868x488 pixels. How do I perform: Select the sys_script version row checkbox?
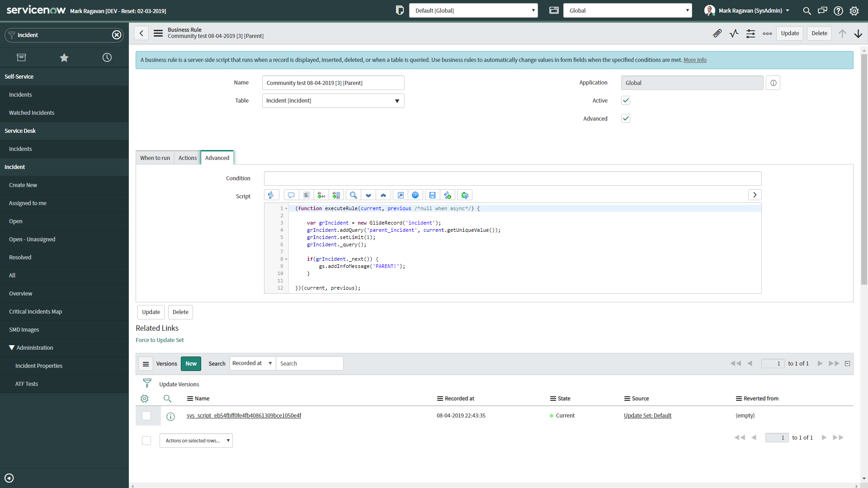pyautogui.click(x=146, y=416)
